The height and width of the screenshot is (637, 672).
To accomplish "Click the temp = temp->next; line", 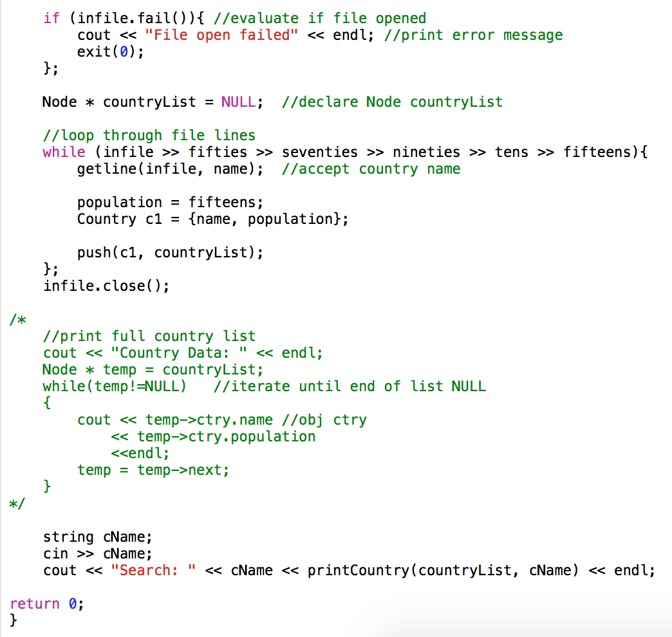I will pos(153,470).
